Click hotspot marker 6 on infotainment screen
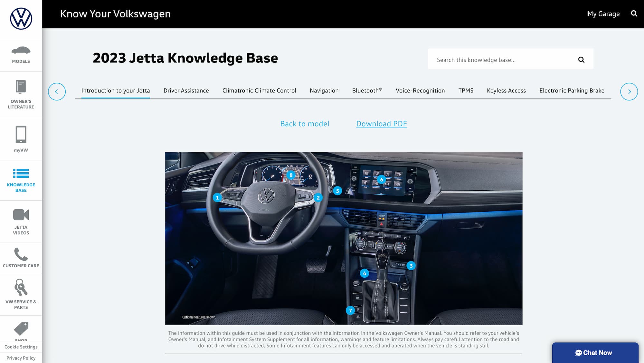Viewport: 644px width, 363px height. 382,180
